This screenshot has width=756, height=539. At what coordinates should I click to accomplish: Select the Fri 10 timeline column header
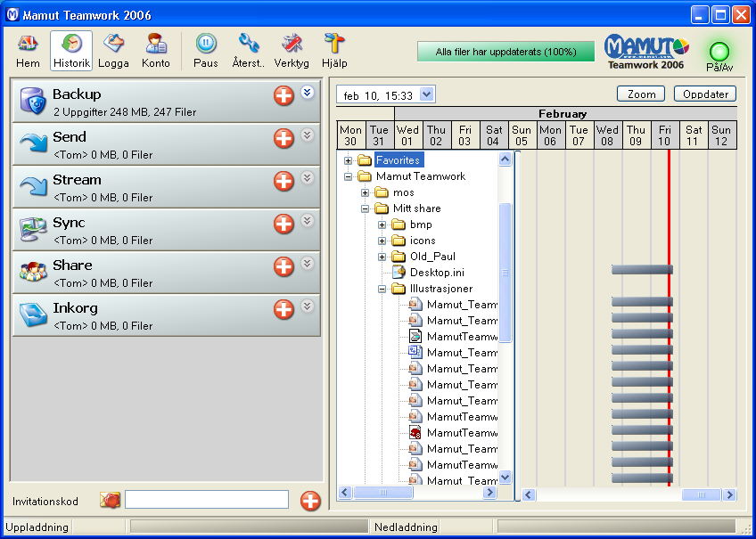coord(664,135)
